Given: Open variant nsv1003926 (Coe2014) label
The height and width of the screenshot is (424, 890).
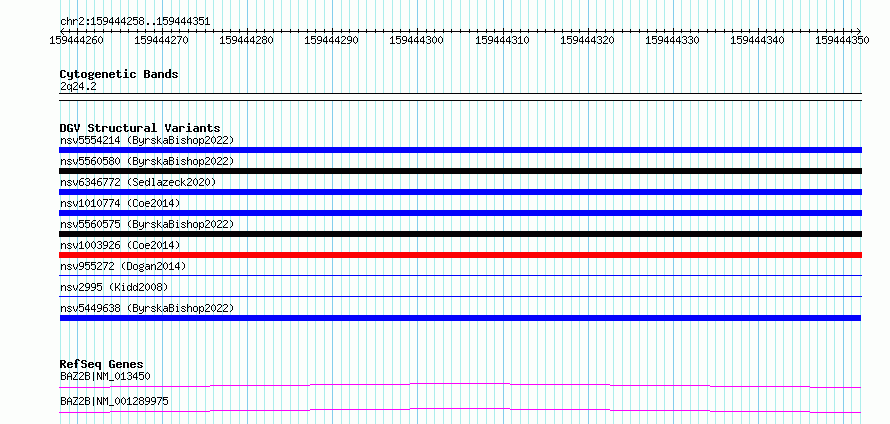Looking at the screenshot, I should click(120, 245).
